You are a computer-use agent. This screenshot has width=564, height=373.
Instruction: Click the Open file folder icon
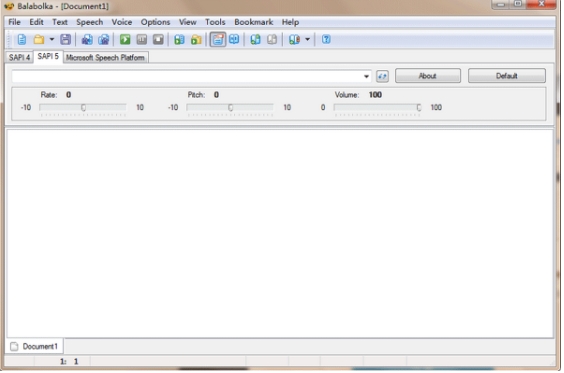pyautogui.click(x=39, y=40)
